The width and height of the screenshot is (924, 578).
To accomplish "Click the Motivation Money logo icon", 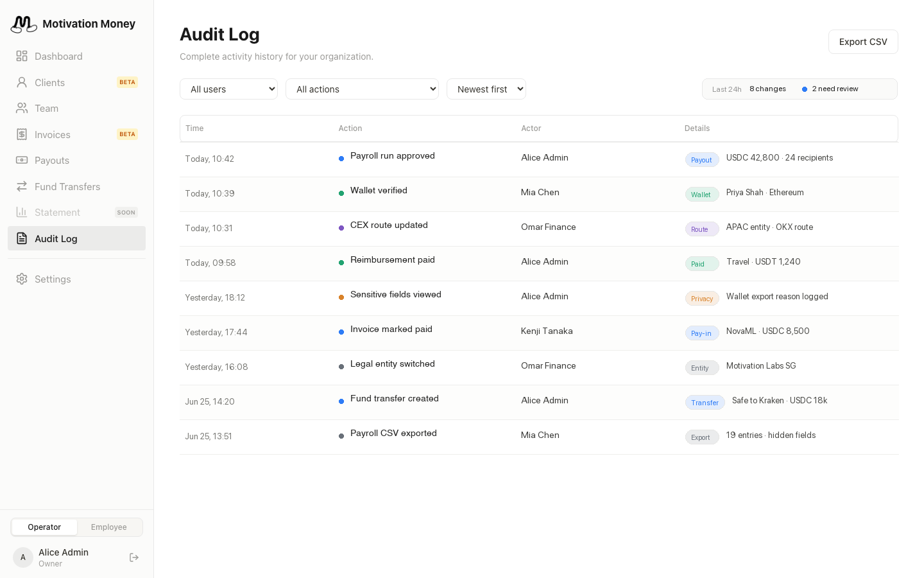I will 24,24.
